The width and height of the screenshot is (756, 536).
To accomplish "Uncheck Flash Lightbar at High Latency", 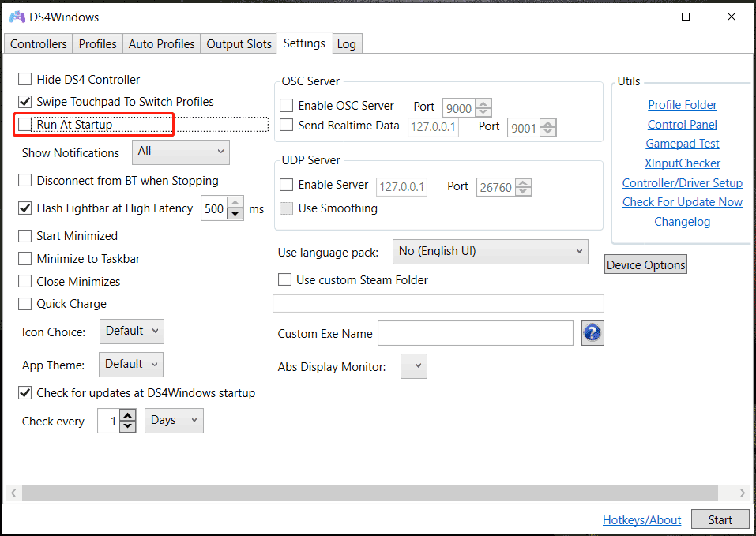I will [24, 208].
